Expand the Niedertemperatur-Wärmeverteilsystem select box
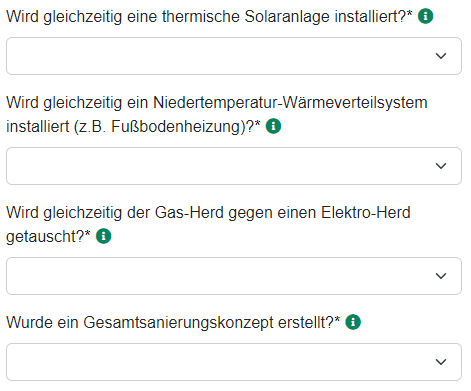Screen dimensions: 471x391 [234, 166]
